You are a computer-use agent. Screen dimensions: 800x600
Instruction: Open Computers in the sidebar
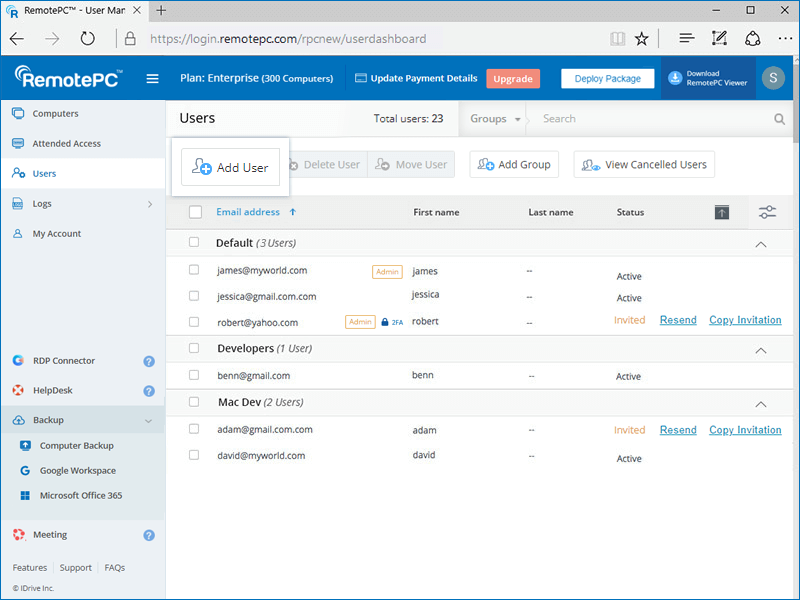coord(55,114)
